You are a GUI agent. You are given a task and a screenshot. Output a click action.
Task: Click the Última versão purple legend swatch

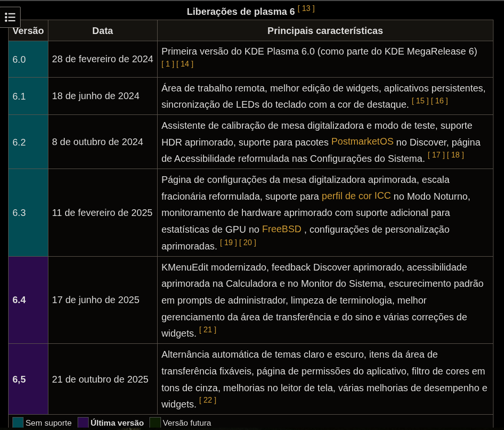tap(83, 423)
